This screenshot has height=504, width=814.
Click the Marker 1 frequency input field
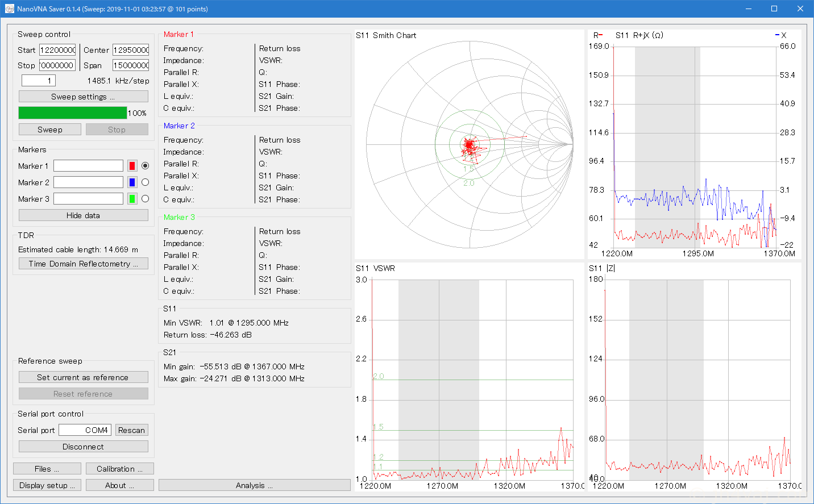pos(88,166)
